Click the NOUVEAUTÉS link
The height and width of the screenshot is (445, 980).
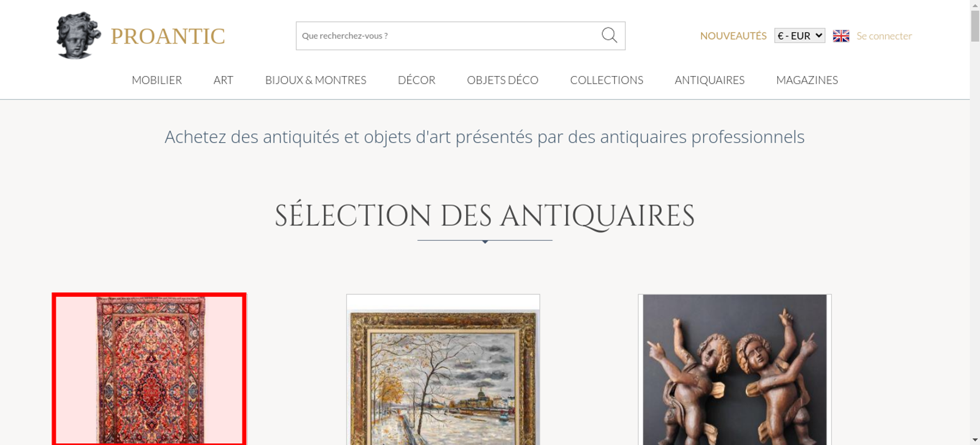(733, 36)
